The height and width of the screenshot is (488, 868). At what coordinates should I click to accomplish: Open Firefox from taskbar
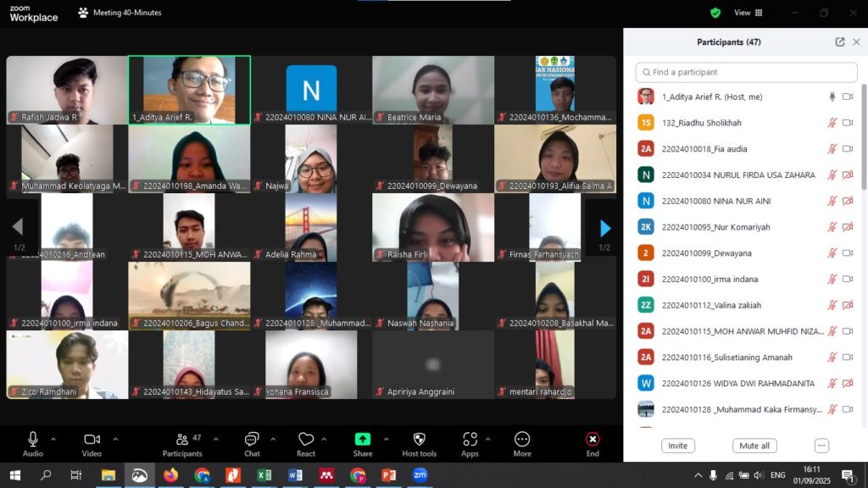point(170,475)
